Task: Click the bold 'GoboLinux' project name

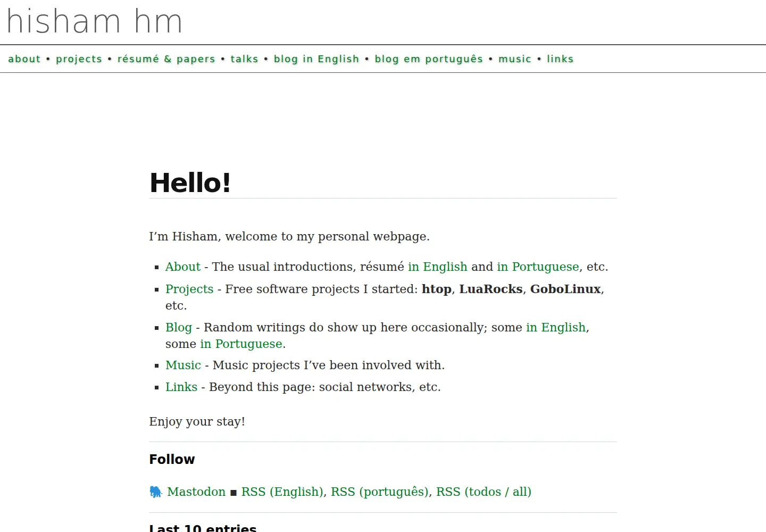Action: (x=565, y=289)
